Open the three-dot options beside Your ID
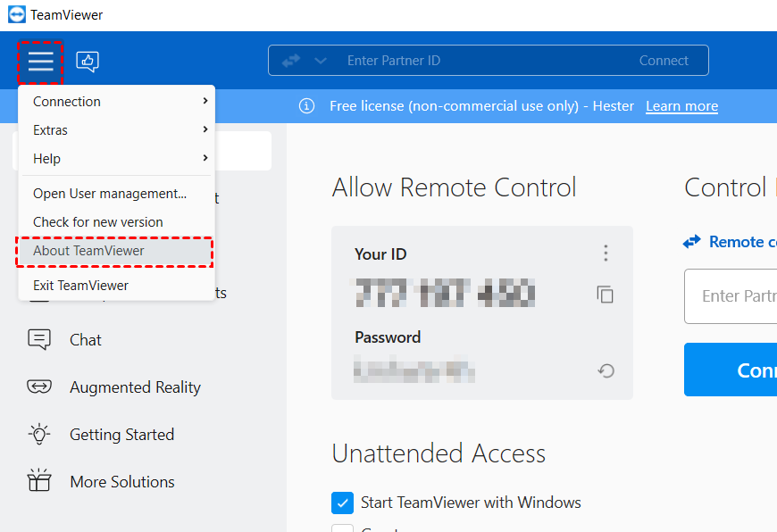 tap(606, 254)
